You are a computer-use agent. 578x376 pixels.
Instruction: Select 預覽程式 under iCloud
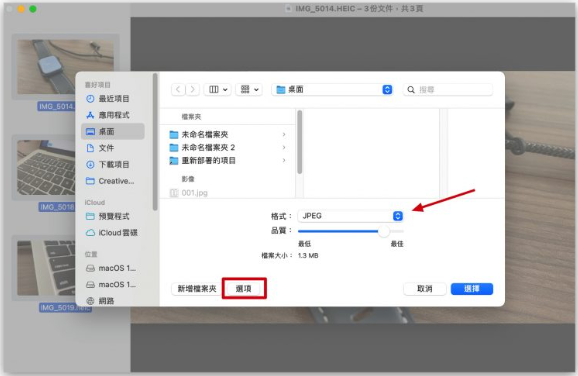pyautogui.click(x=113, y=216)
